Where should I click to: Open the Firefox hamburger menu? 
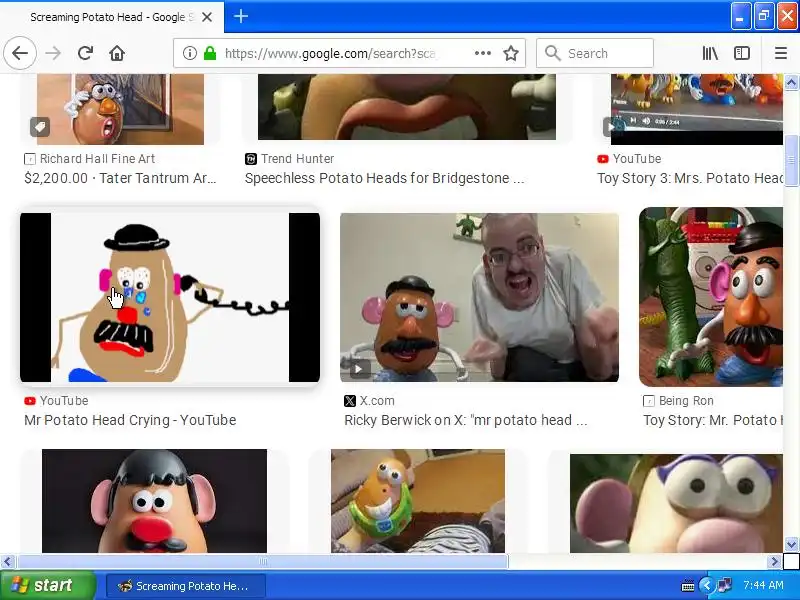tap(781, 53)
